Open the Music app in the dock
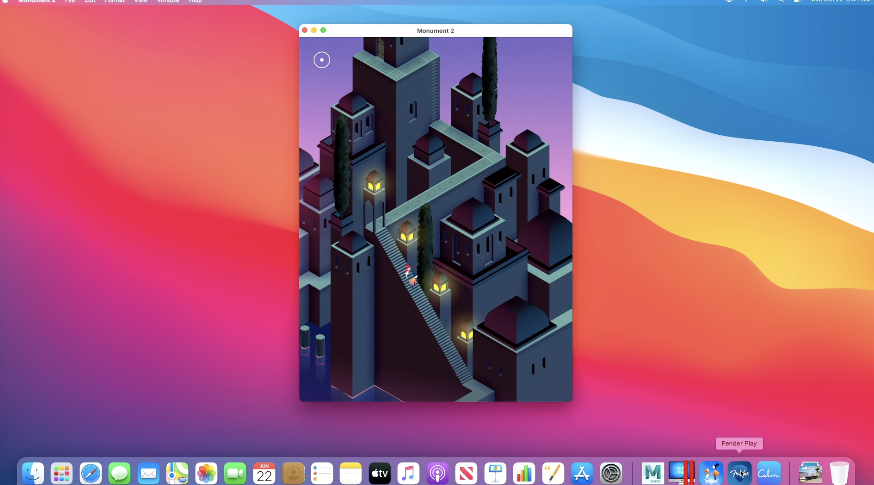This screenshot has width=874, height=485. 409,473
